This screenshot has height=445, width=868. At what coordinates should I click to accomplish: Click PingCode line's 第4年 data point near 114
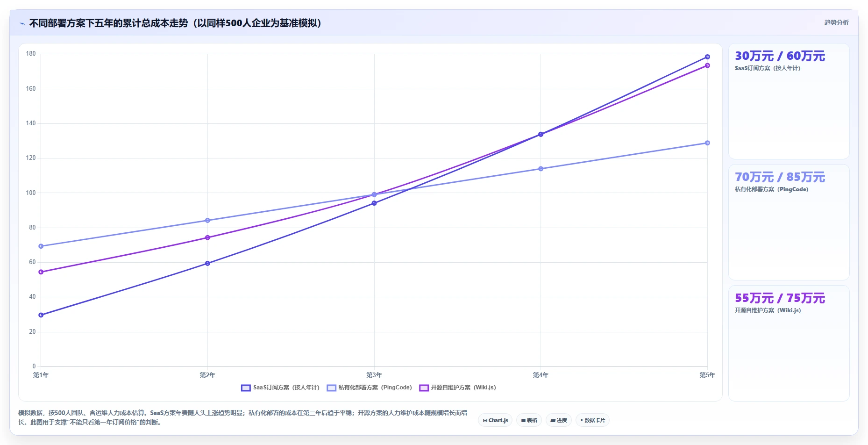541,169
